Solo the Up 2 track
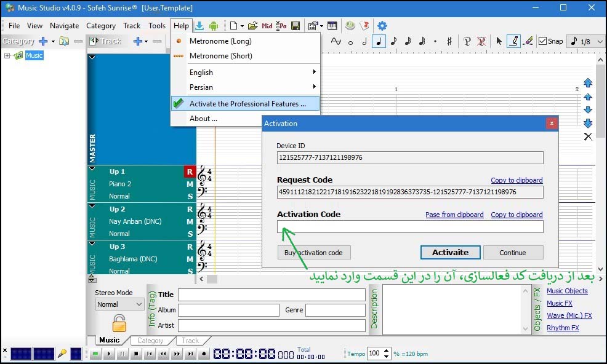 pyautogui.click(x=190, y=234)
